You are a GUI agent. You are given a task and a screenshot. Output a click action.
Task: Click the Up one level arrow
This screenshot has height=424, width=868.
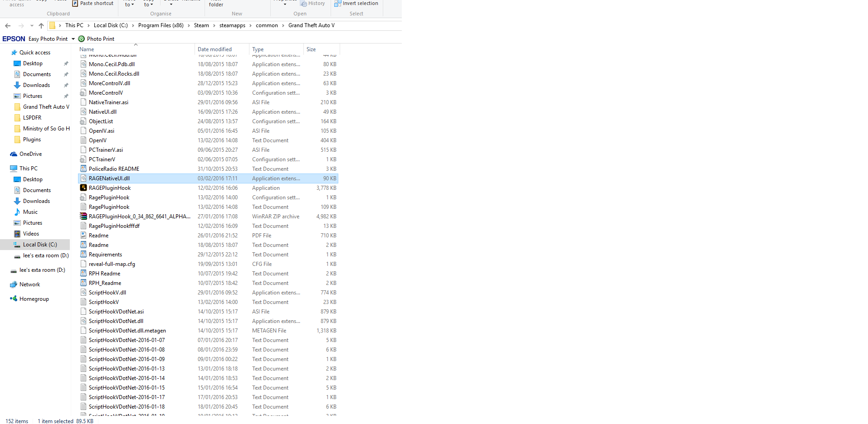[x=41, y=26]
